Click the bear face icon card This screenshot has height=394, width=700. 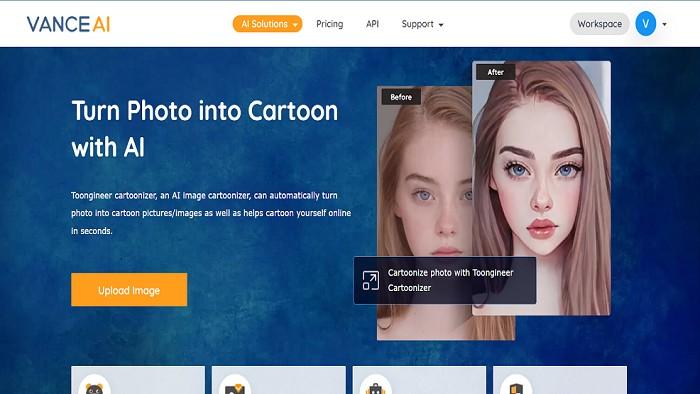pos(138,380)
